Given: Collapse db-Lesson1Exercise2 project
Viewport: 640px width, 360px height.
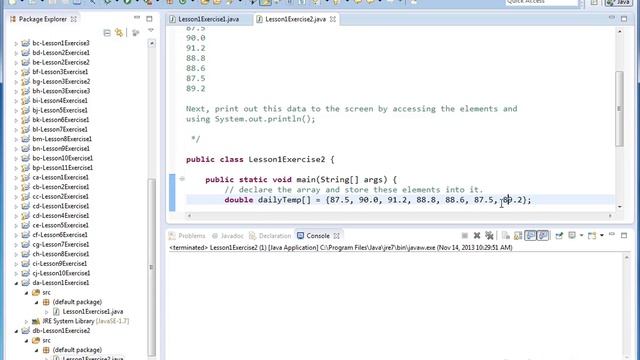Looking at the screenshot, I should [16, 331].
